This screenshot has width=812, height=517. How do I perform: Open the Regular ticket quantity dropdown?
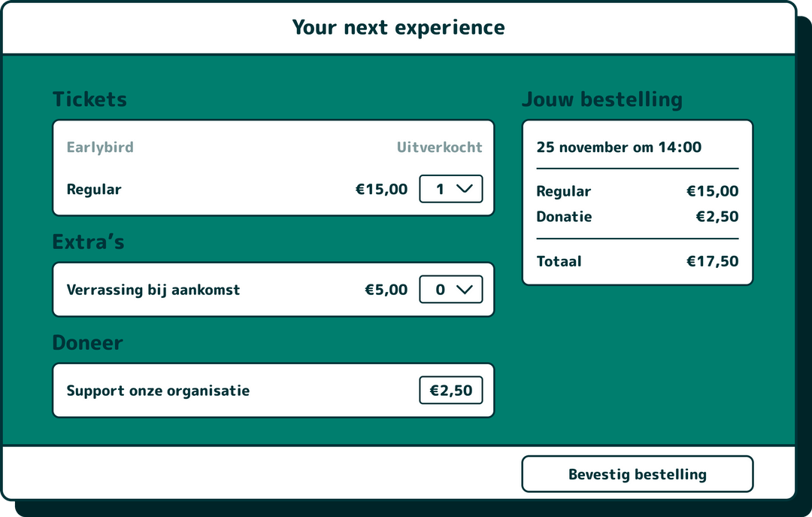[x=450, y=189]
